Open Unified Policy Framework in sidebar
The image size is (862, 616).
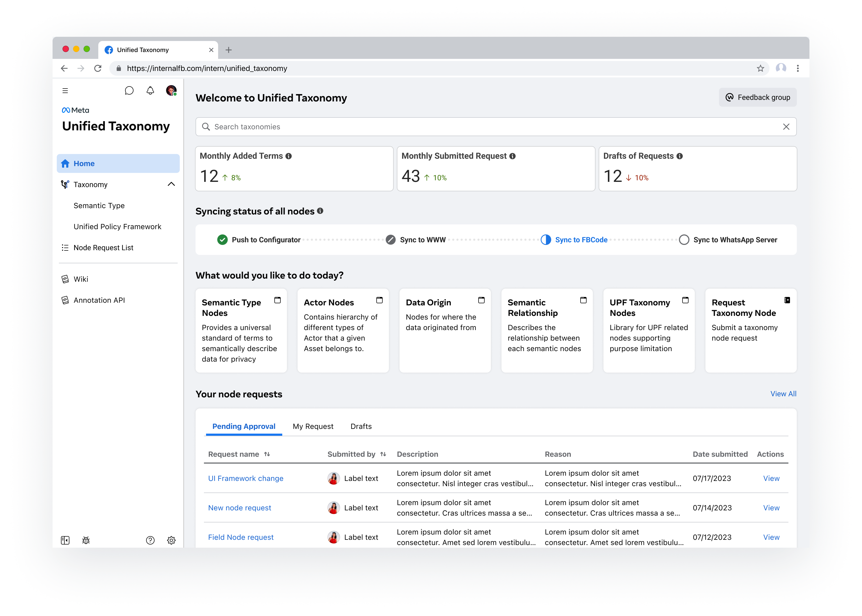117,227
